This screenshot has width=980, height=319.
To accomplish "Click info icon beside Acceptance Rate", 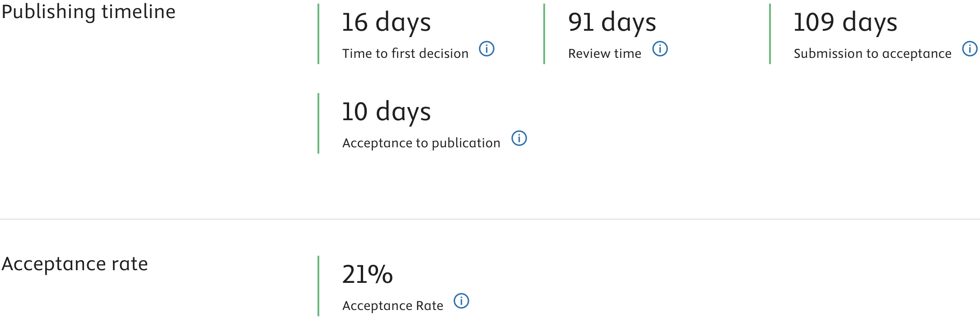I will click(x=461, y=301).
